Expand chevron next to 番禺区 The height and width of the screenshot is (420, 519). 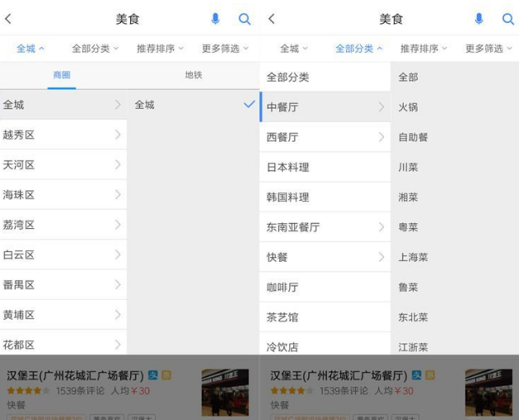118,285
